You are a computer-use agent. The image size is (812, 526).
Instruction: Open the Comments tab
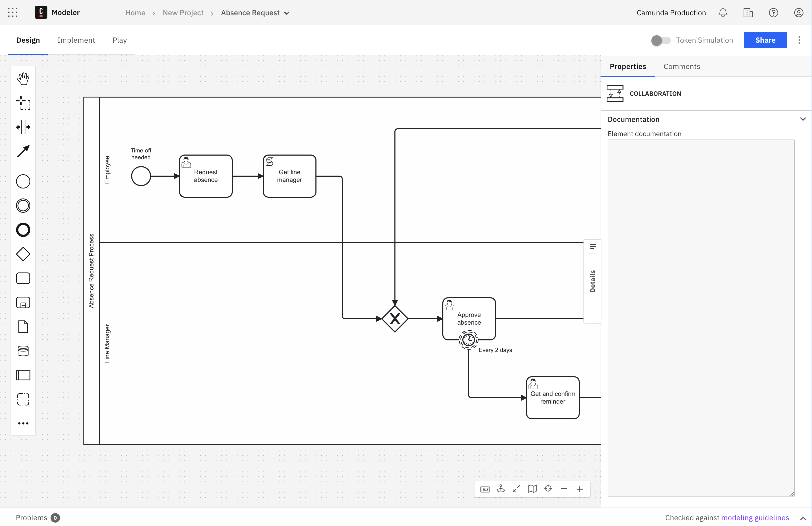tap(681, 67)
